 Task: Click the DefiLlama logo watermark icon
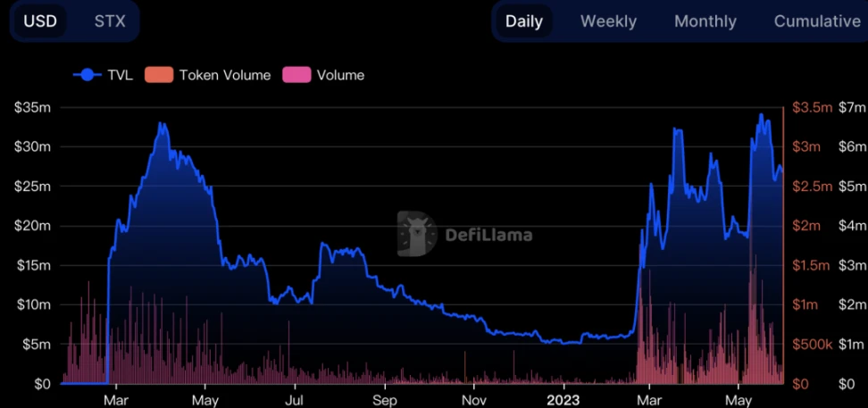click(416, 234)
